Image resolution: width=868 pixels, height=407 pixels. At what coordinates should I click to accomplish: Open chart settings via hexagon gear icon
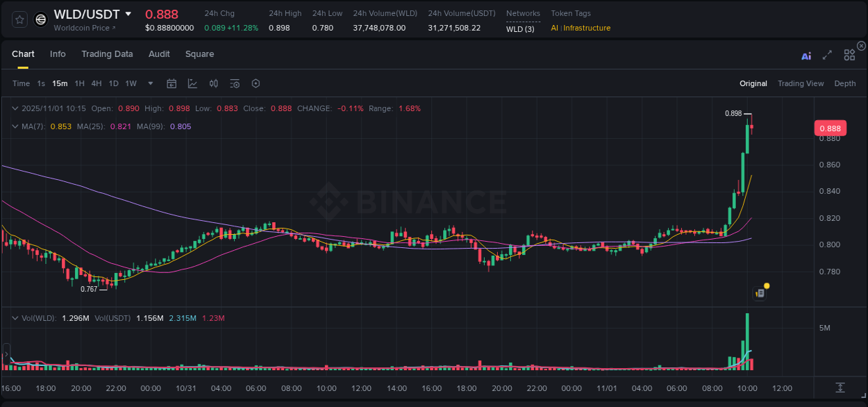[256, 83]
